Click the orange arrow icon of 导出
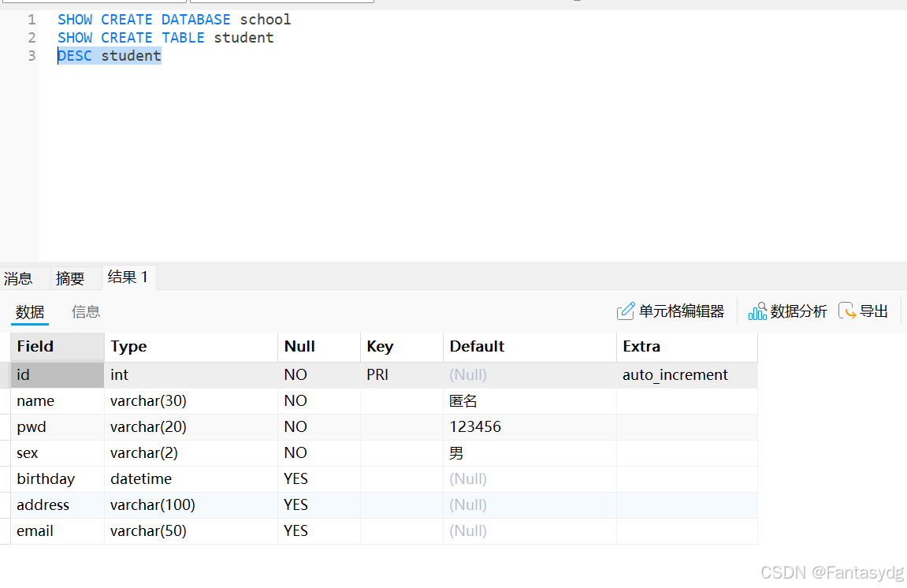The image size is (907, 588). click(x=848, y=311)
